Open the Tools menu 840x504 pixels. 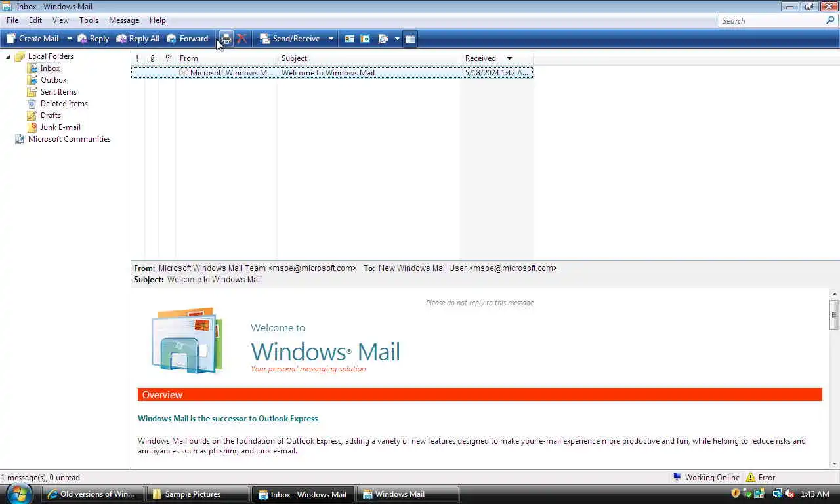(89, 20)
